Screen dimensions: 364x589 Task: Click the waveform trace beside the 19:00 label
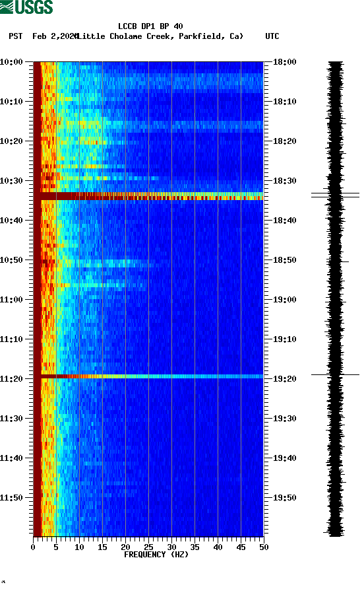335,300
